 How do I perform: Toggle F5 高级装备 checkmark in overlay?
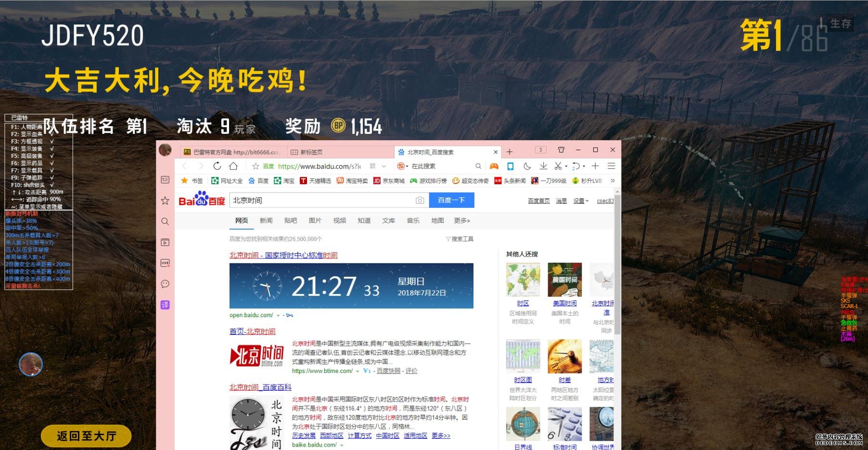52,156
